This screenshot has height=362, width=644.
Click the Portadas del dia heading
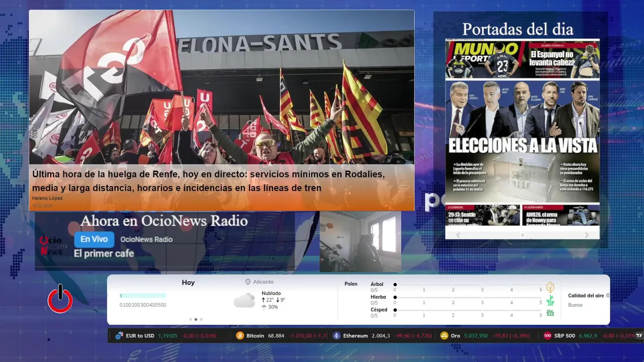pyautogui.click(x=518, y=29)
